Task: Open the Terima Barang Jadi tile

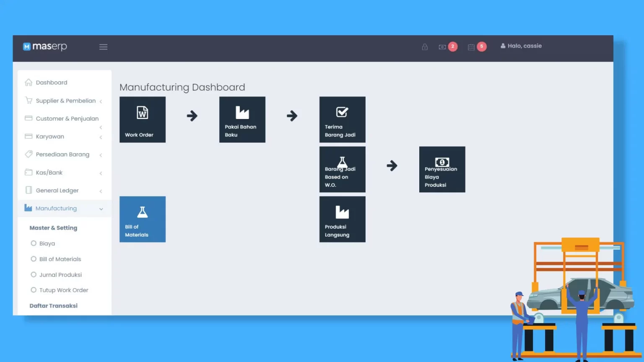Action: (342, 120)
